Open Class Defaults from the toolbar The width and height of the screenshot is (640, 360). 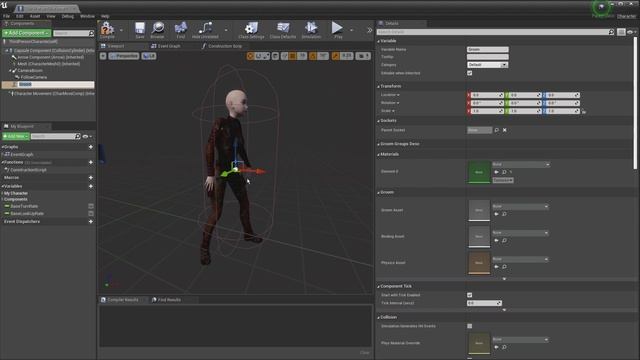point(282,29)
